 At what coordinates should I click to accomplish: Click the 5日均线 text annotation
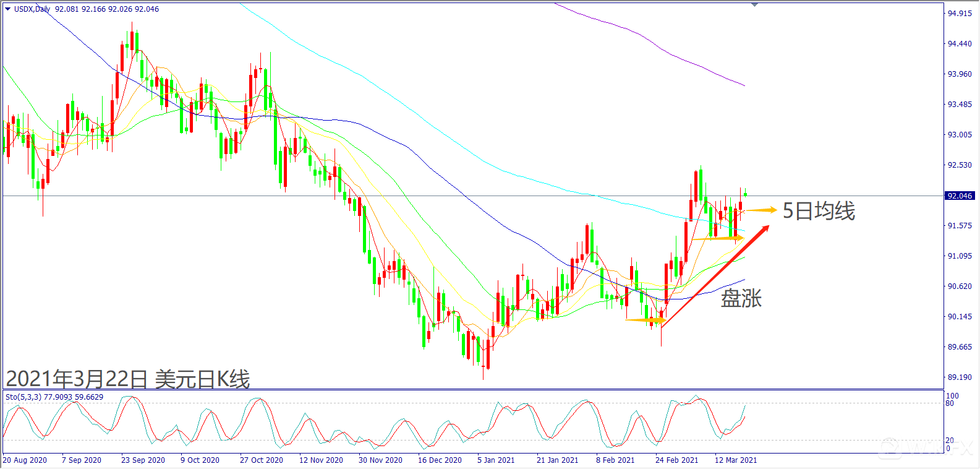click(819, 211)
